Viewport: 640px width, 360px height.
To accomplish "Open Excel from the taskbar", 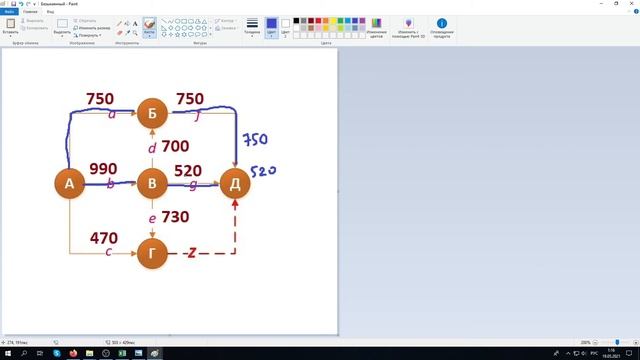I will 122,353.
